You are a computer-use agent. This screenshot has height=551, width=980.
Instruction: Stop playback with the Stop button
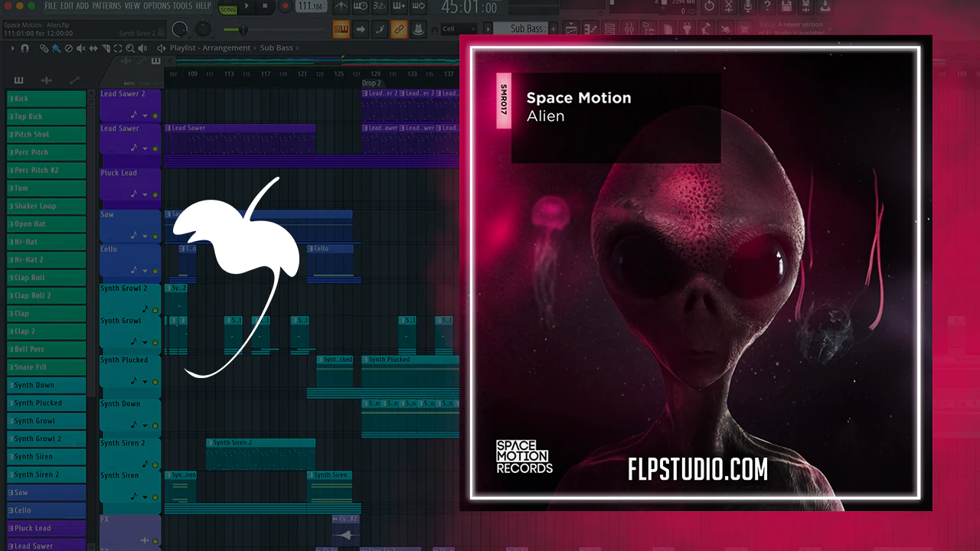click(x=266, y=7)
